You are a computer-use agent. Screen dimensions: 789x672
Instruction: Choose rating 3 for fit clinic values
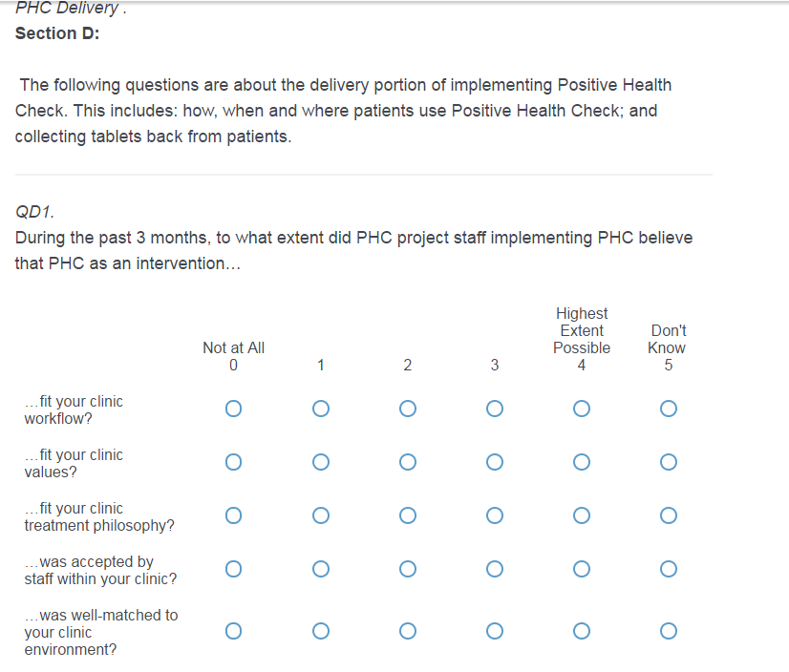pyautogui.click(x=494, y=463)
